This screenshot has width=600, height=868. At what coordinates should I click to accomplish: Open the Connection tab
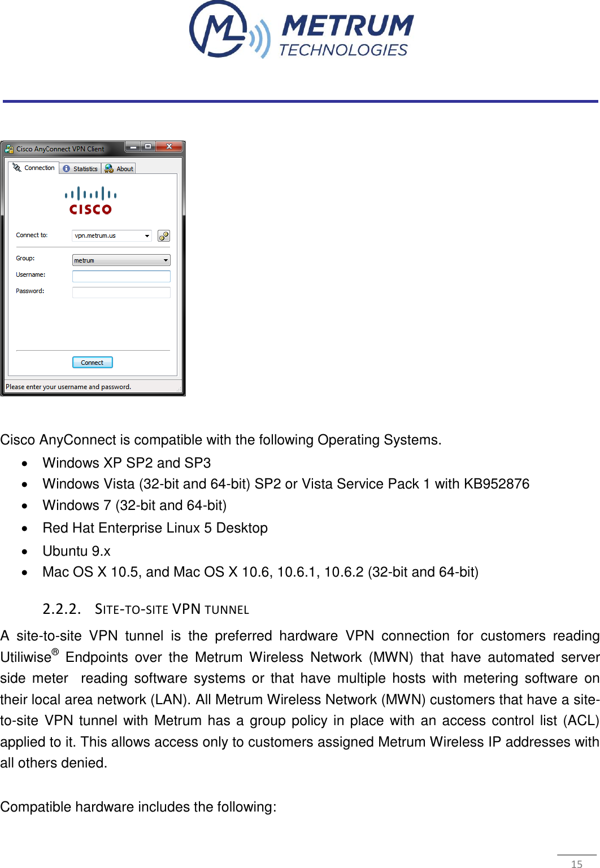34,168
